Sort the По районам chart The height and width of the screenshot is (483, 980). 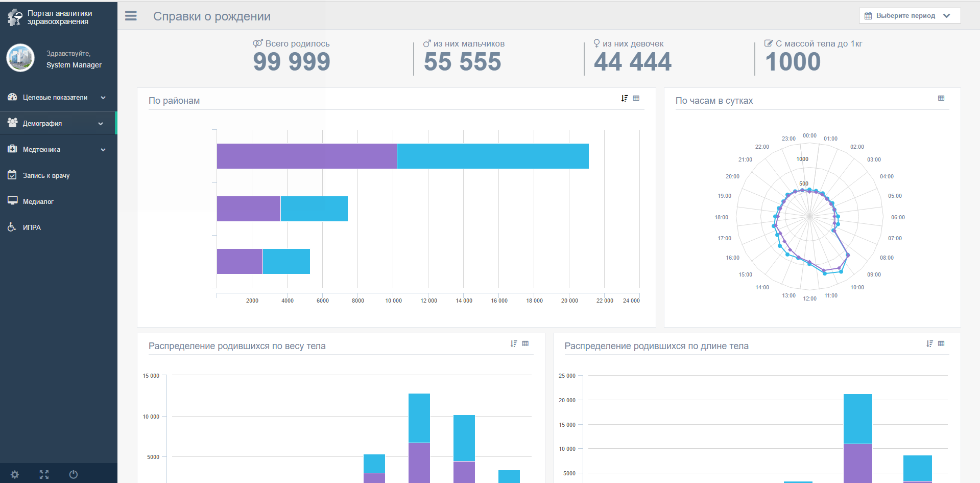coord(624,98)
